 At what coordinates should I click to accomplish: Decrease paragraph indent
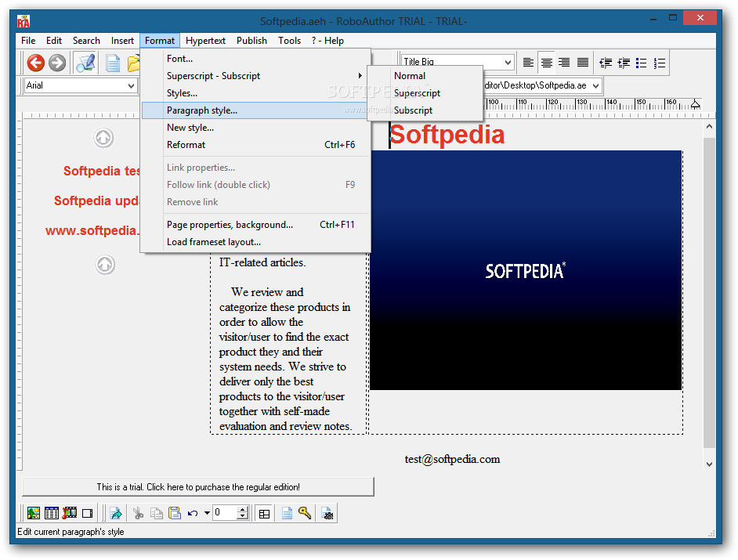point(606,63)
